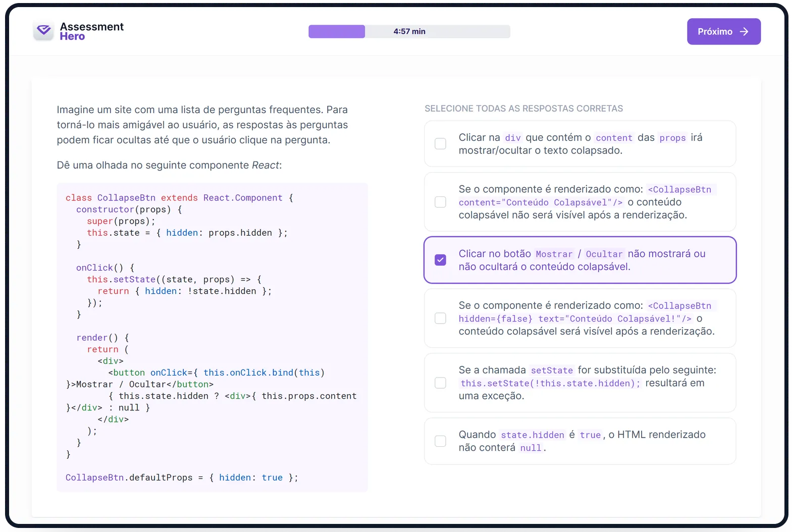Check the 'Quando state.hidden é true' answer

441,441
